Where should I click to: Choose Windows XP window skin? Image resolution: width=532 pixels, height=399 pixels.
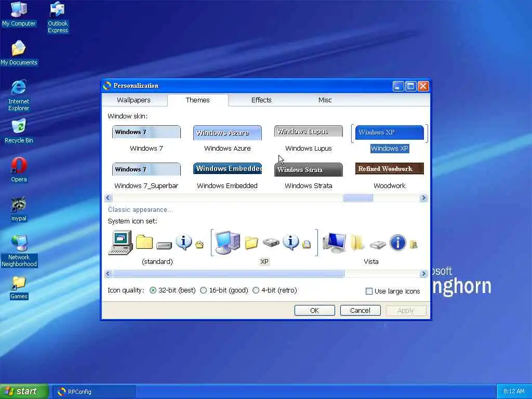point(390,139)
